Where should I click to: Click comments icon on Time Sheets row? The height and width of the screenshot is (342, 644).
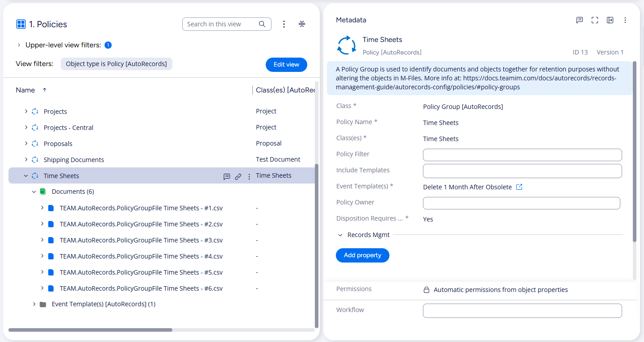tap(226, 176)
